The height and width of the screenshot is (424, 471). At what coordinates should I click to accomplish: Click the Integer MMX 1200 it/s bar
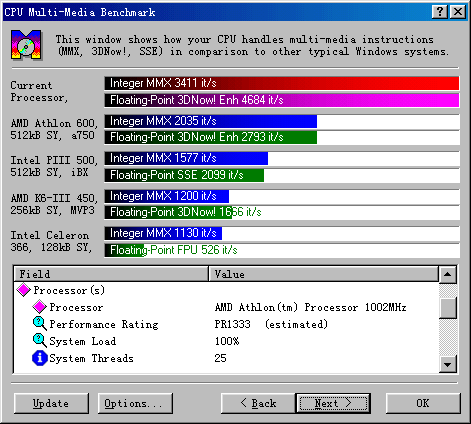167,196
